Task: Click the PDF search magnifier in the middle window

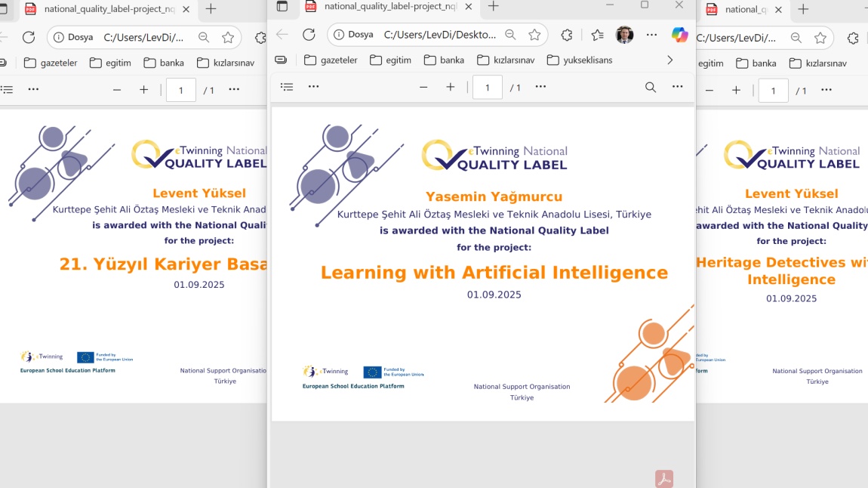Action: click(651, 87)
